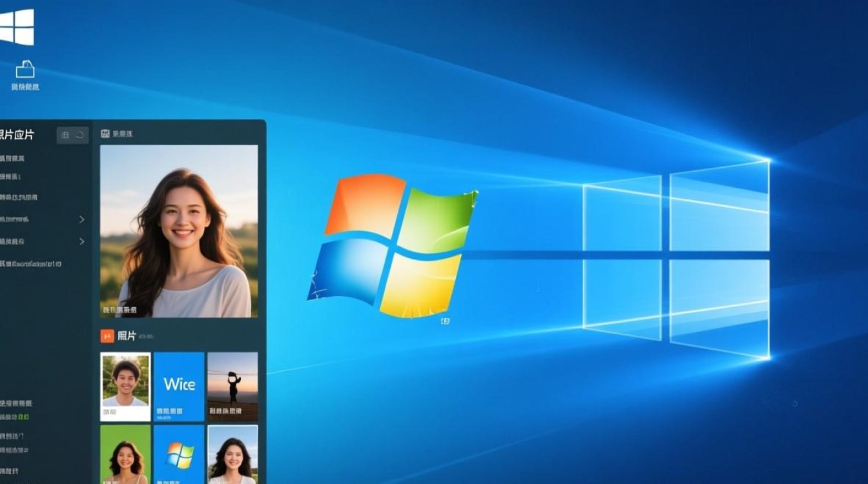The height and width of the screenshot is (484, 868).
Task: Select the first sidebar entry under the app title
Action: 13,158
